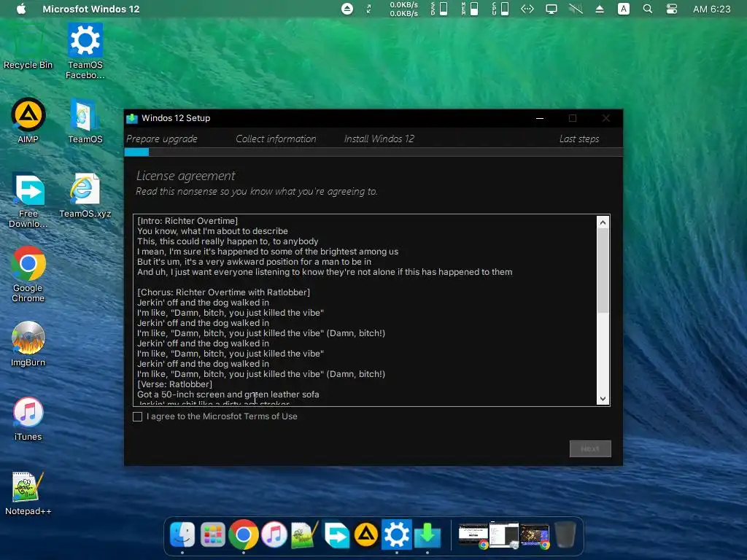Viewport: 747px width, 560px height.
Task: Select the Last steps stage
Action: (x=579, y=139)
